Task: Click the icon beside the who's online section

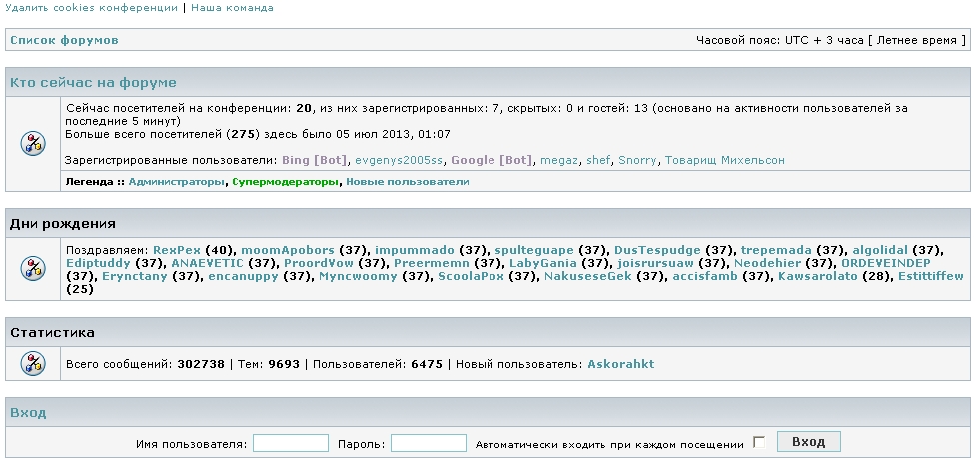Action: click(33, 143)
